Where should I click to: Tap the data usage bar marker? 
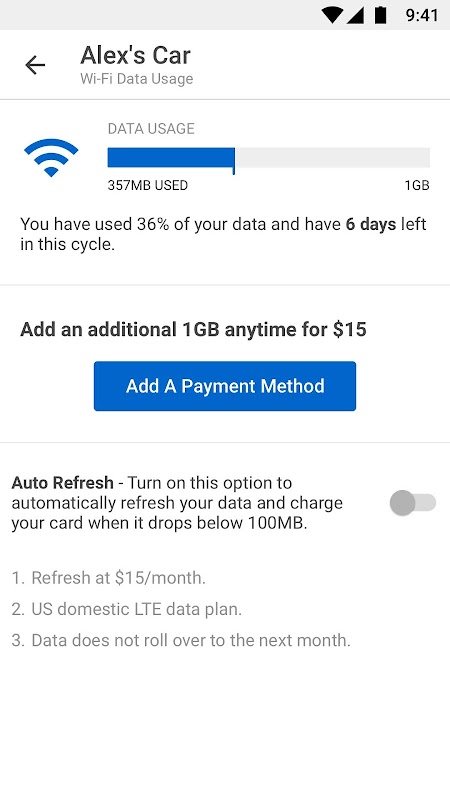[234, 161]
